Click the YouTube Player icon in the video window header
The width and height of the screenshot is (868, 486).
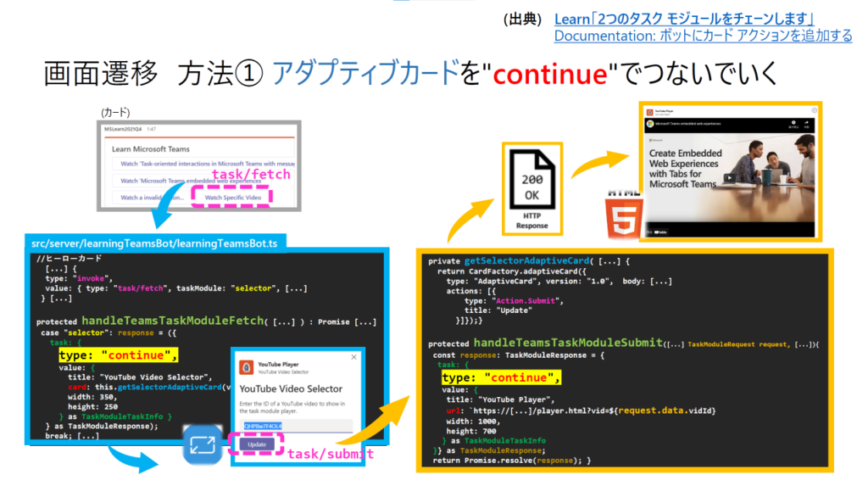(648, 110)
